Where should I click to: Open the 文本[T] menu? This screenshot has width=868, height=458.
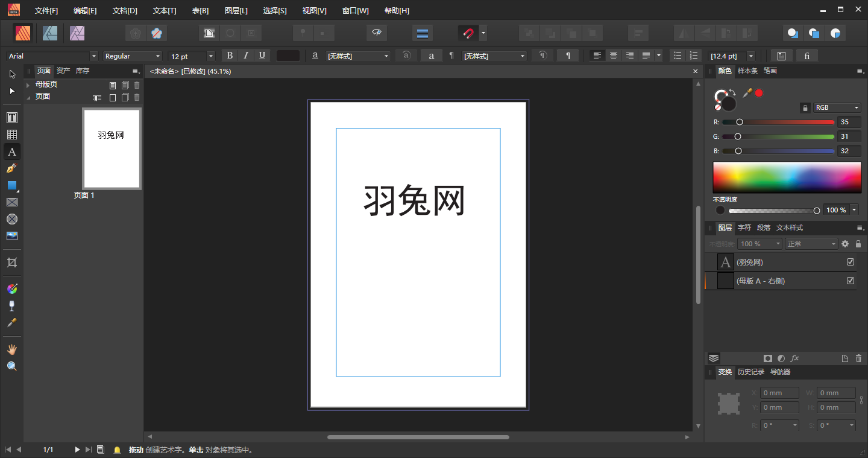click(x=165, y=11)
